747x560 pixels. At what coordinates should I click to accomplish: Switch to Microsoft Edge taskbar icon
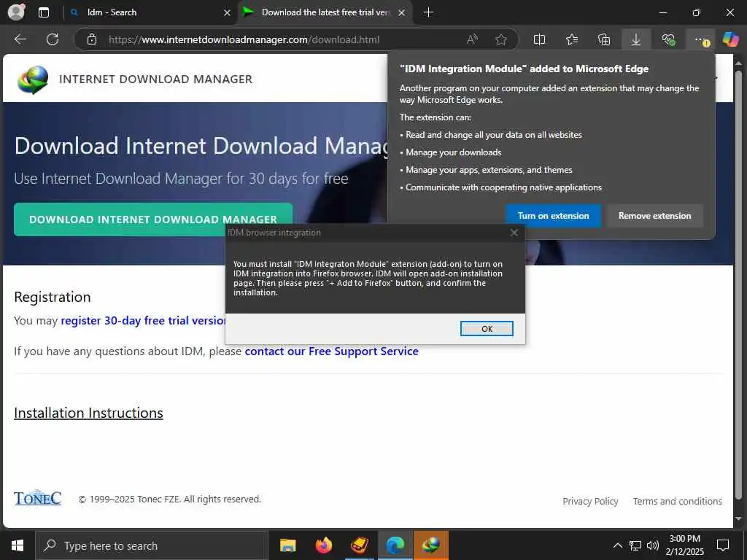tap(395, 545)
